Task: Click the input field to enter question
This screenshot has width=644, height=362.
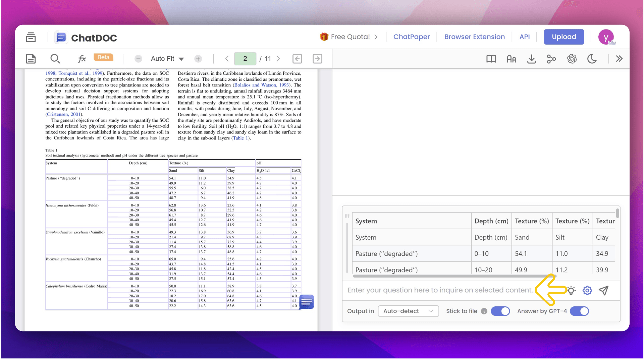Action: tap(440, 290)
